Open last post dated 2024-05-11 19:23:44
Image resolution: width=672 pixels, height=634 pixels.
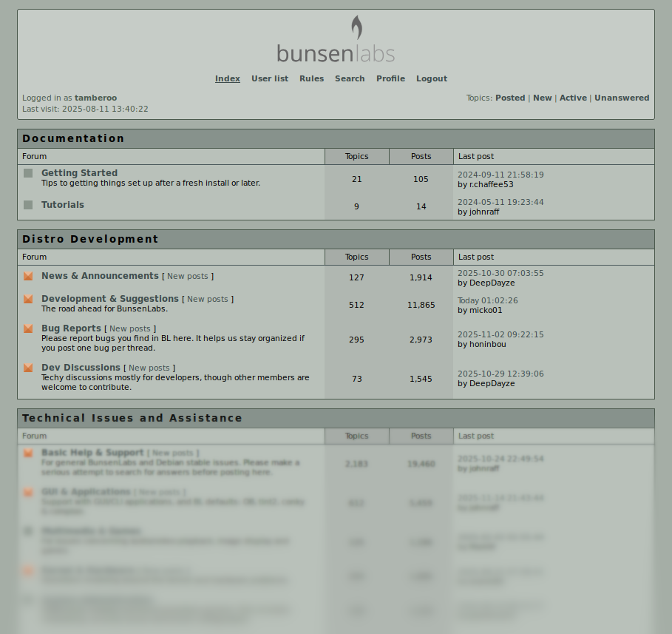click(500, 202)
